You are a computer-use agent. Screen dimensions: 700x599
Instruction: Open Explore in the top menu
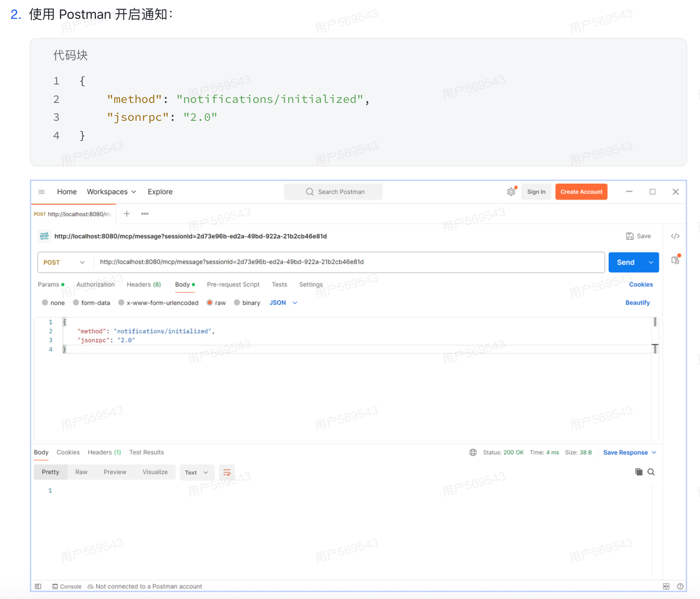(x=160, y=192)
